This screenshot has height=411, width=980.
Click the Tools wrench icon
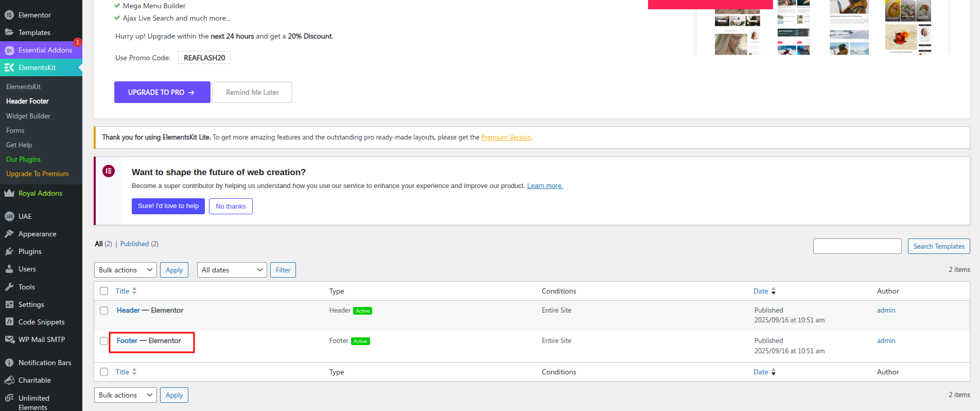[x=9, y=287]
